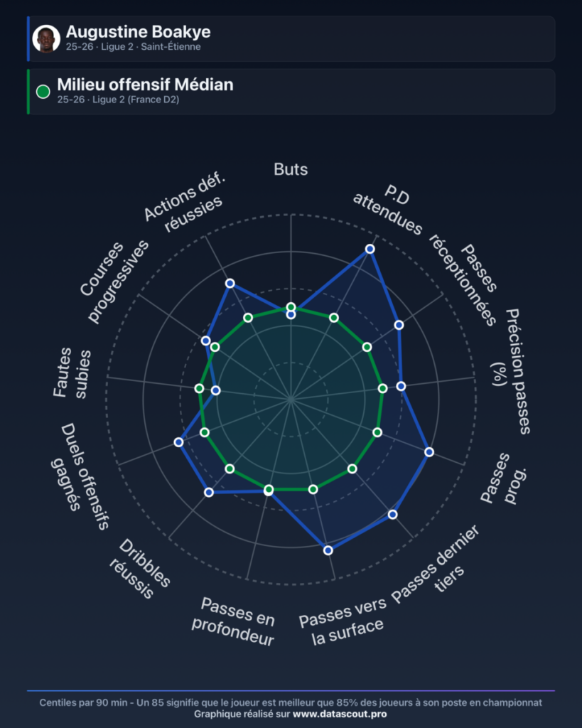Screen dimensions: 582x728
Task: Click the green Milieu offensif Médian circle
Action: (43, 92)
